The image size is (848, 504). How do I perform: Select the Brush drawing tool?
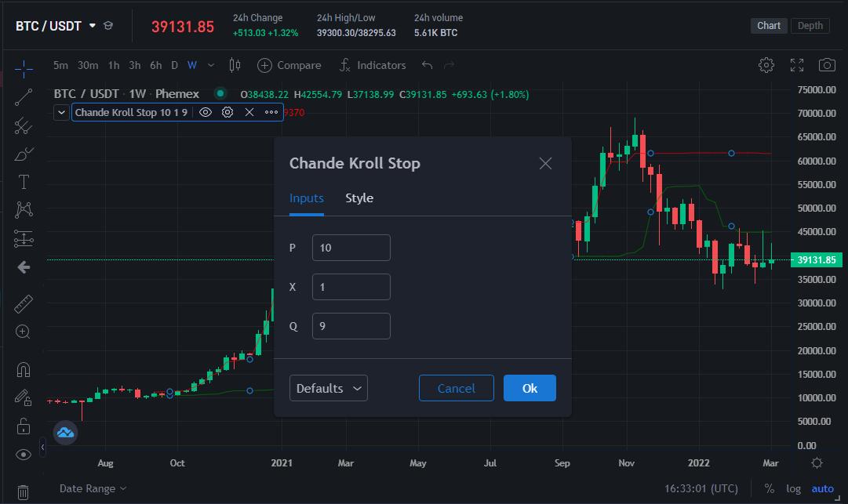coord(24,154)
